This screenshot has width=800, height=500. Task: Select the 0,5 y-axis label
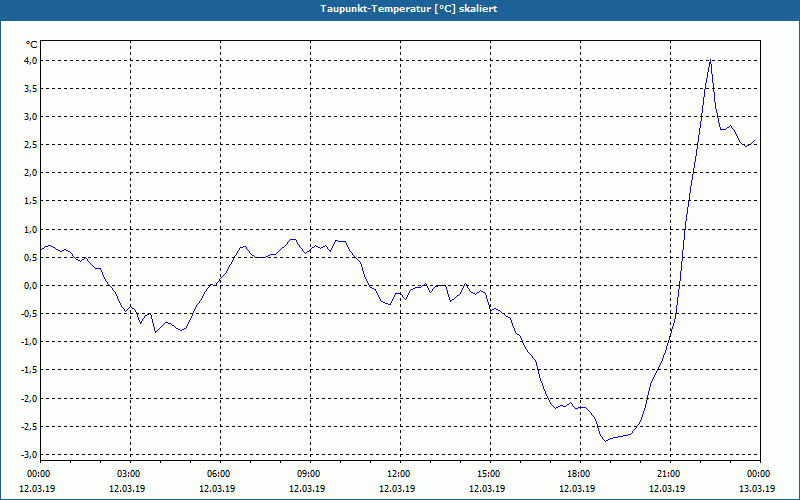(31, 258)
